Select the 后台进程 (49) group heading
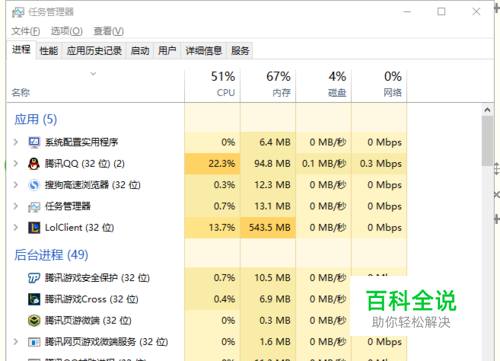 click(x=51, y=255)
